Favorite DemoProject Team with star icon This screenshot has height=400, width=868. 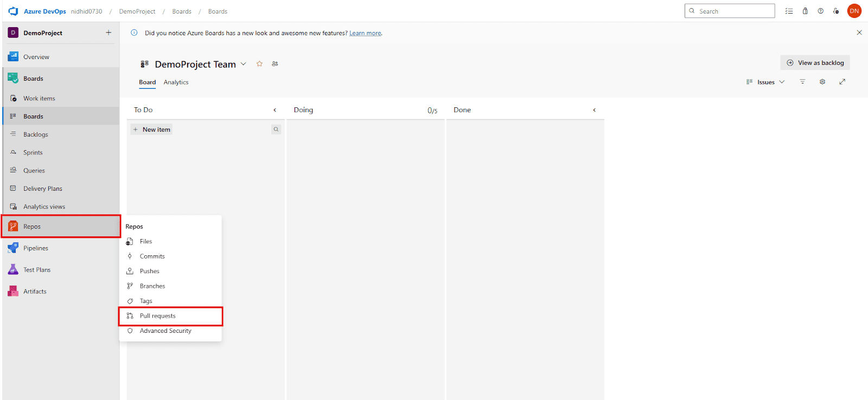(259, 64)
